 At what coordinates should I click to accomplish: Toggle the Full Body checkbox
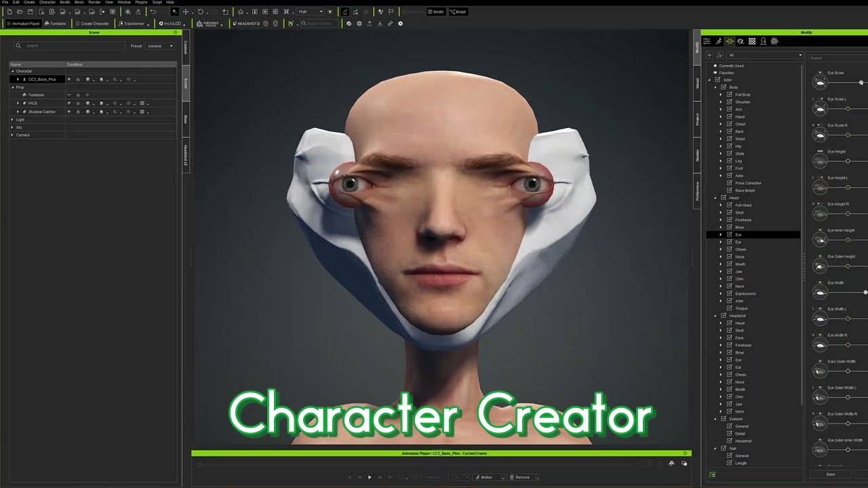click(730, 95)
